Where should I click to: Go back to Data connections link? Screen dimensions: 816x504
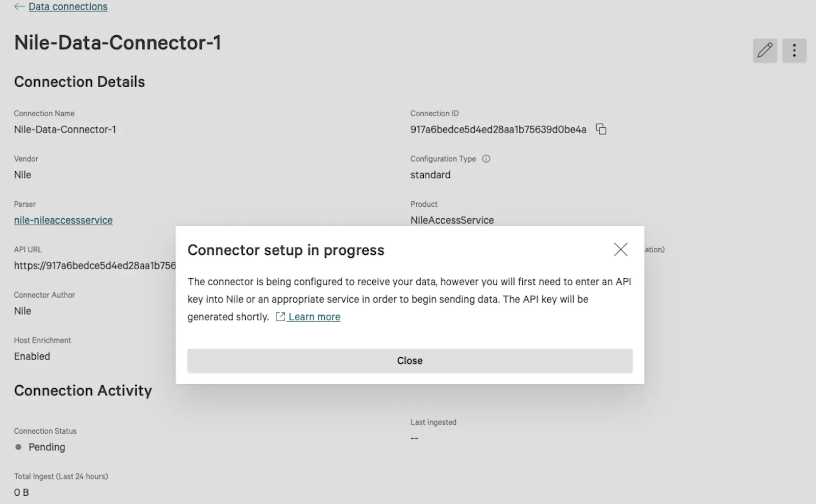coord(68,7)
